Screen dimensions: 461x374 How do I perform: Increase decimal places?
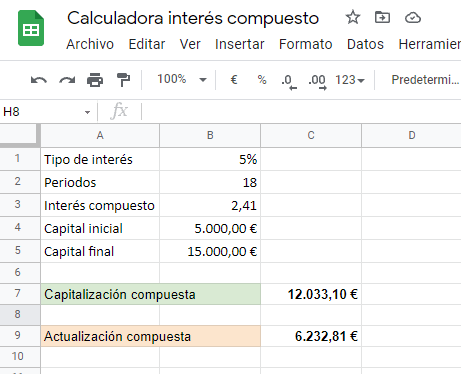(317, 82)
